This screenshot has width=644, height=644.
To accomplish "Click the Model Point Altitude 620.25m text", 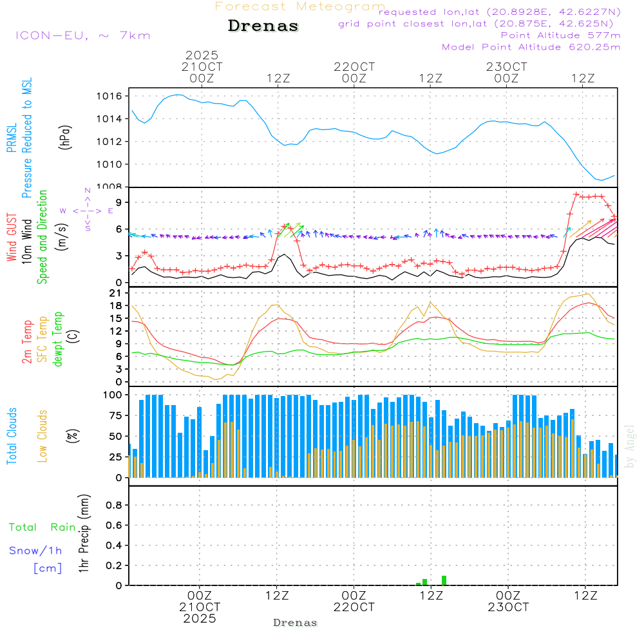I will [x=531, y=47].
